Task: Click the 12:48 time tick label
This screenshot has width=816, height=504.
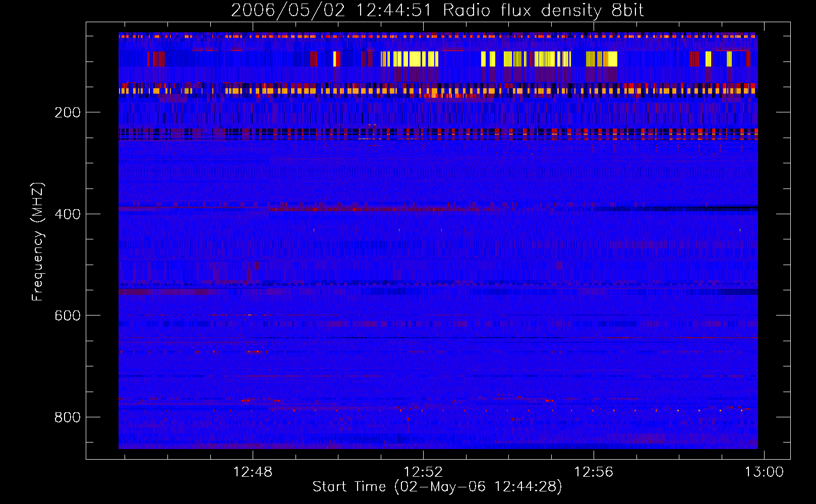Action: (253, 472)
